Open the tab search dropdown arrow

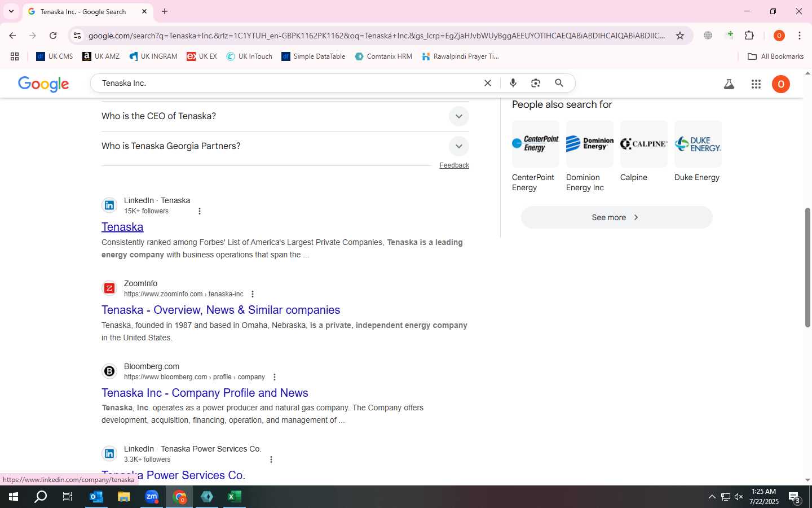[x=11, y=11]
